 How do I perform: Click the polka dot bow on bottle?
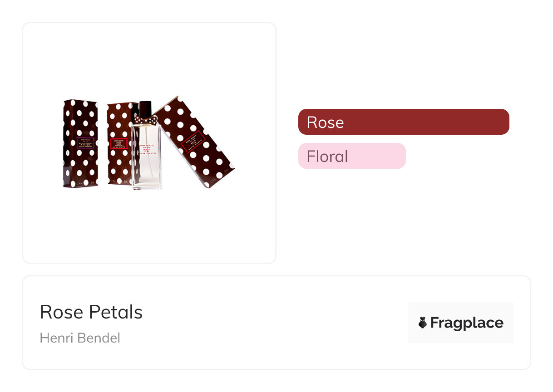(x=145, y=120)
